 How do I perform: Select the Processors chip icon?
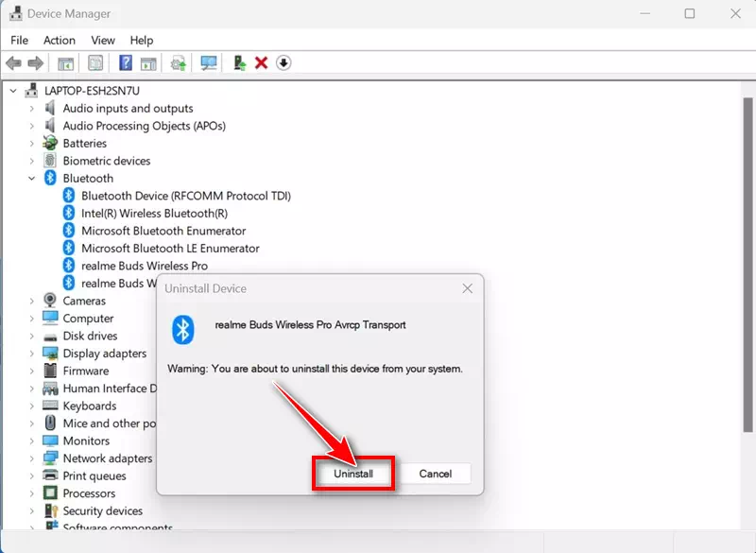pyautogui.click(x=50, y=493)
